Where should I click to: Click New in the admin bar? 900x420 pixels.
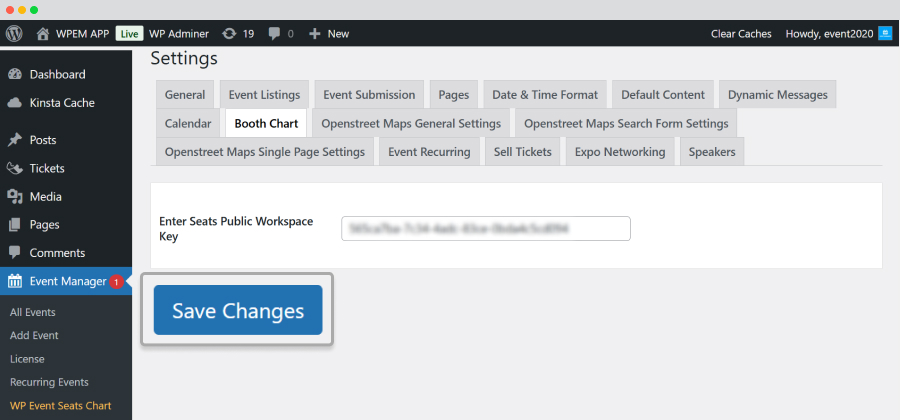(x=338, y=34)
